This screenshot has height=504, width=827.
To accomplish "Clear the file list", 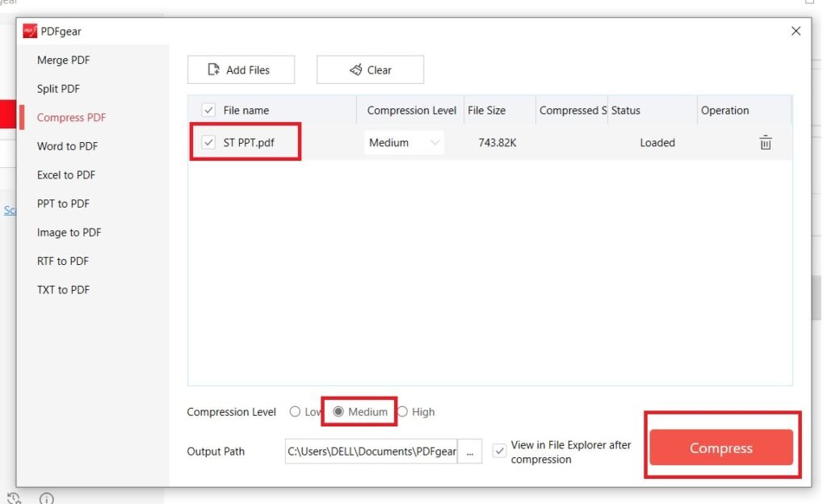I will click(x=370, y=70).
